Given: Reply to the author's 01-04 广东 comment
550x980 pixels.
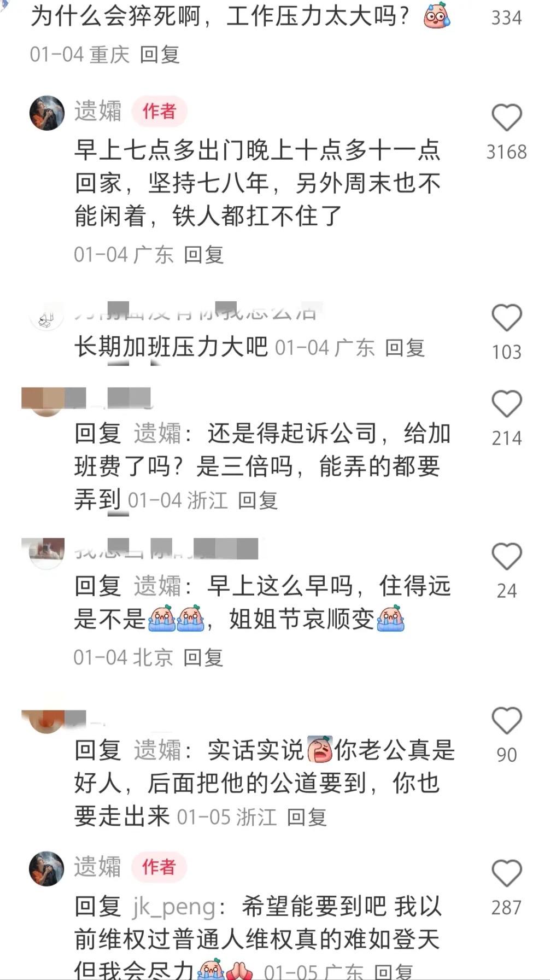Looking at the screenshot, I should 203,255.
